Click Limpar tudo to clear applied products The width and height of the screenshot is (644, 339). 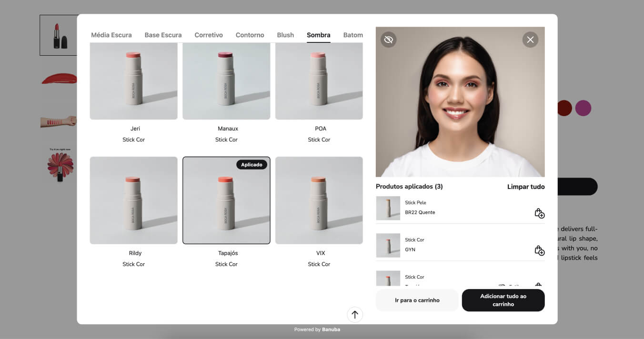click(525, 187)
